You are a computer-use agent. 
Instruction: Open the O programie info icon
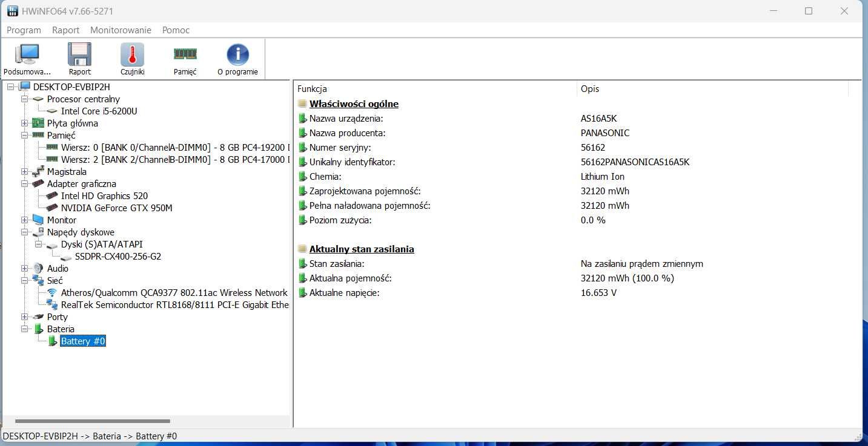click(x=237, y=54)
